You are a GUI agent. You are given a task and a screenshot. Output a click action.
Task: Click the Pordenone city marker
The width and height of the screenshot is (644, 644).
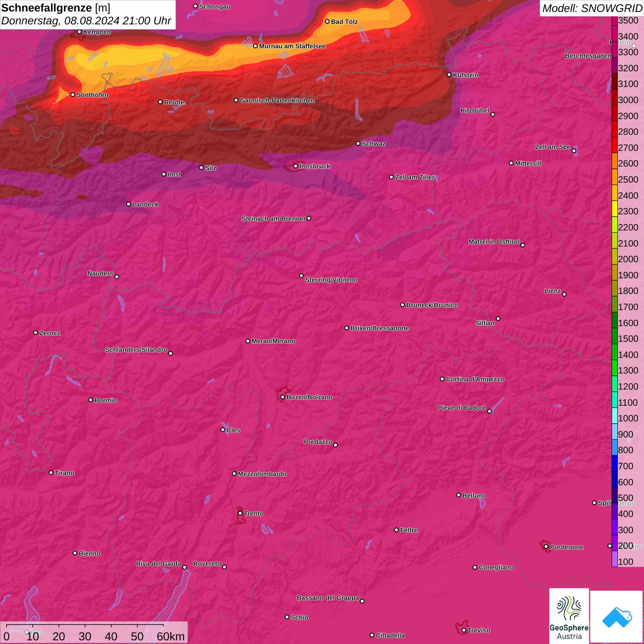[546, 547]
